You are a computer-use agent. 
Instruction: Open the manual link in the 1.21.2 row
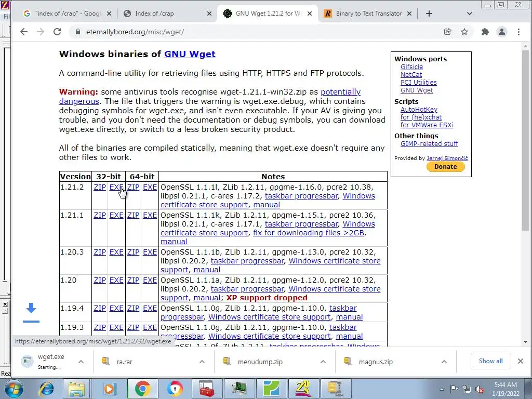tap(267, 205)
